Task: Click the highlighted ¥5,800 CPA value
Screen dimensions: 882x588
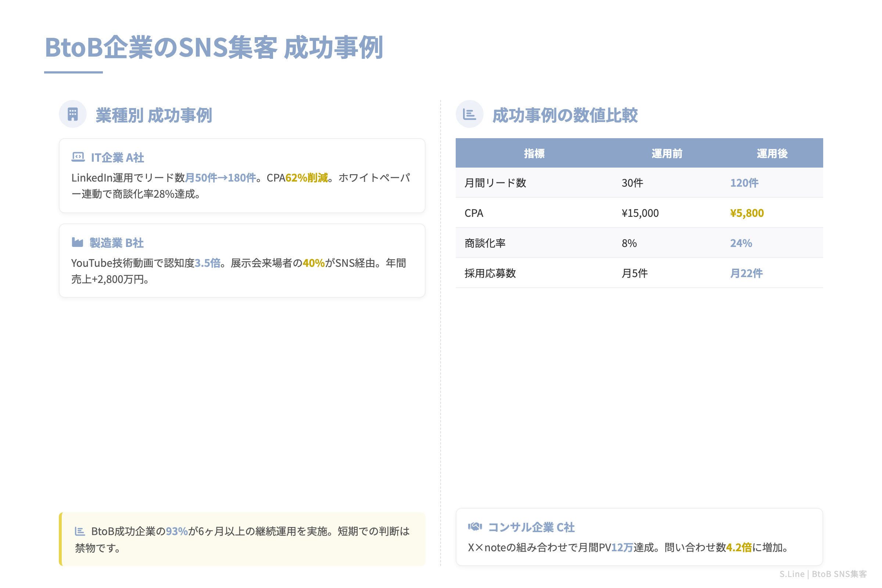Action: (747, 213)
